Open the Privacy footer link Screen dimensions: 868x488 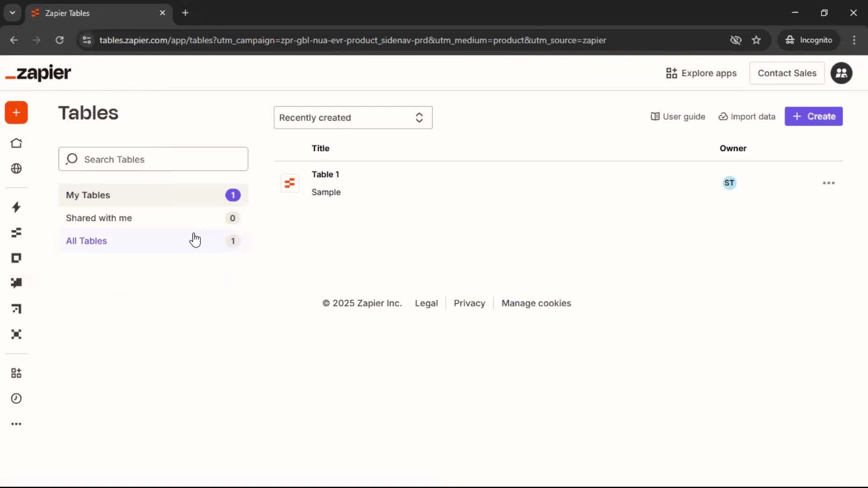[x=469, y=303]
